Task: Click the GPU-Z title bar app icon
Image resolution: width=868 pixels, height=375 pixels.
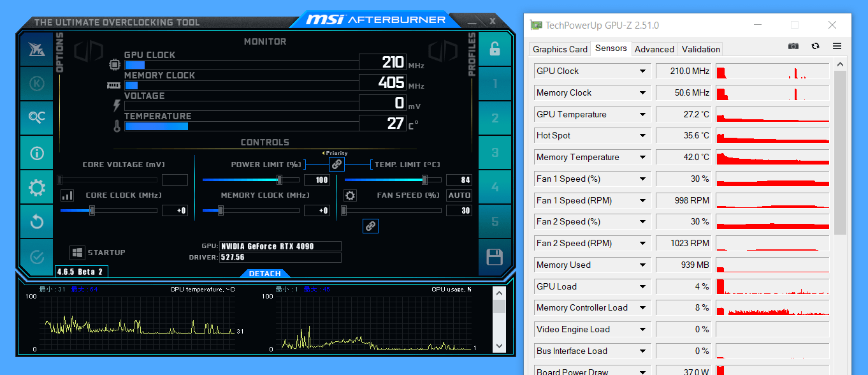Action: (537, 26)
